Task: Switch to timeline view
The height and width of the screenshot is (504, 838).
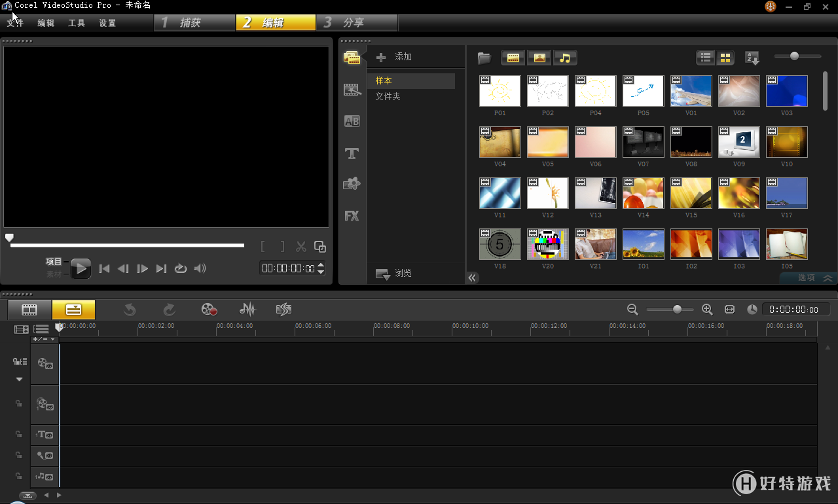Action: [x=73, y=310]
